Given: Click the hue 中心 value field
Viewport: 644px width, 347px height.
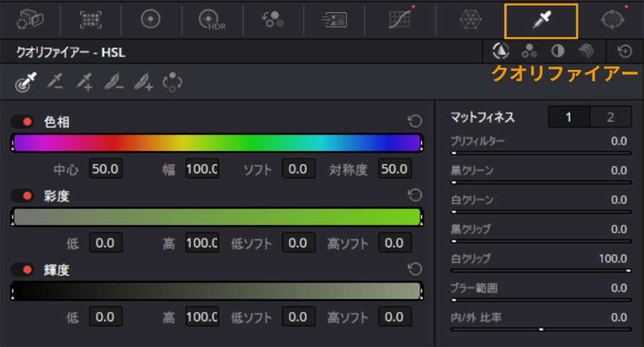Looking at the screenshot, I should click(x=106, y=169).
